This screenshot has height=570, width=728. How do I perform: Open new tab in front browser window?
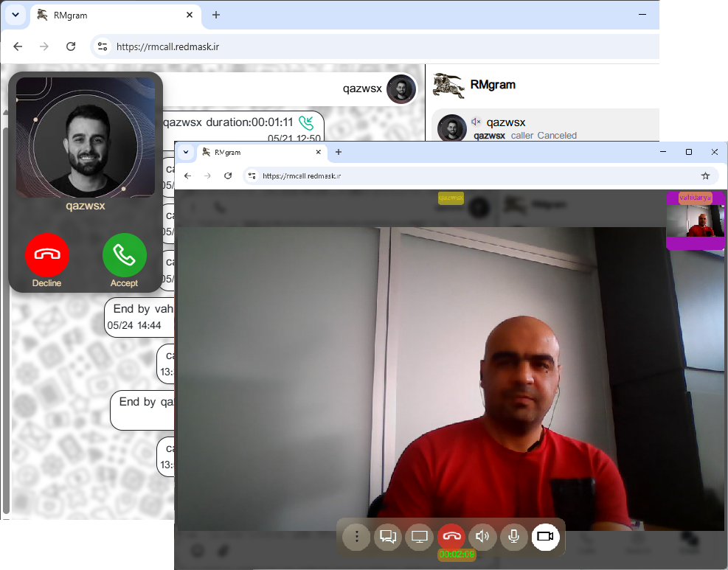[339, 152]
